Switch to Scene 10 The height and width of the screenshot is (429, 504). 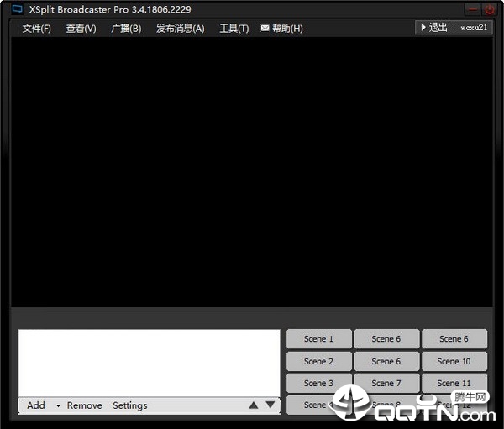pos(454,361)
